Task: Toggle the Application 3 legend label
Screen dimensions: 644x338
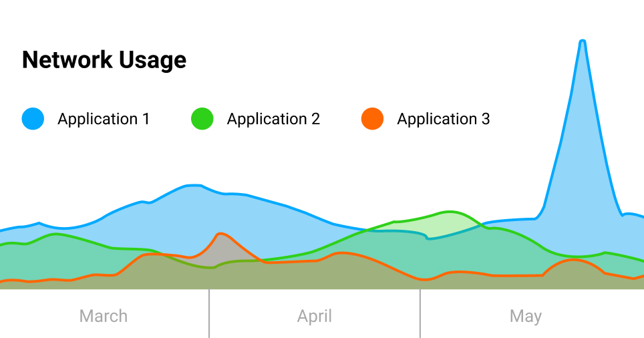Action: click(443, 119)
